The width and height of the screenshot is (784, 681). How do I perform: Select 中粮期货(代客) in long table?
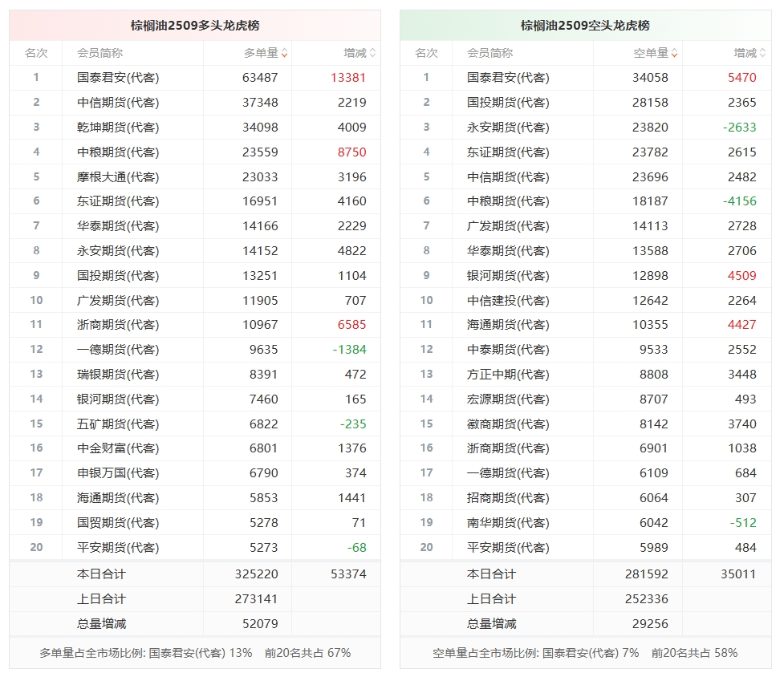[x=118, y=152]
